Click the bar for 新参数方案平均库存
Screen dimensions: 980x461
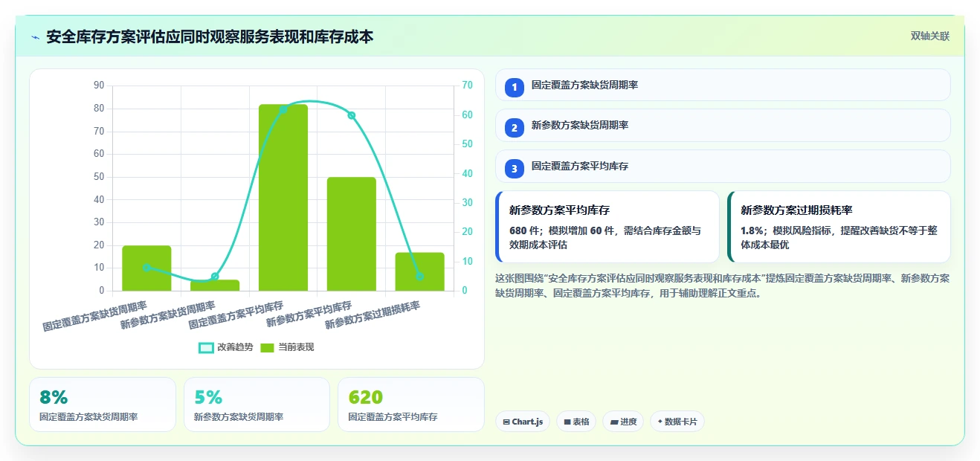pos(352,234)
